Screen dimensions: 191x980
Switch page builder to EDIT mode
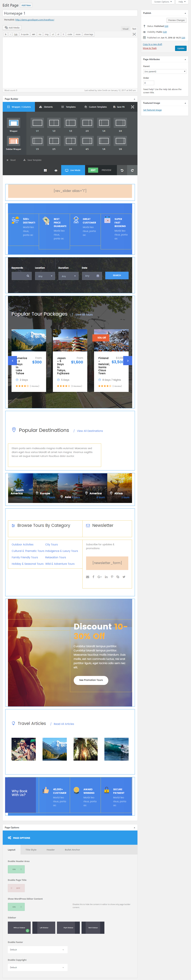pos(93,170)
